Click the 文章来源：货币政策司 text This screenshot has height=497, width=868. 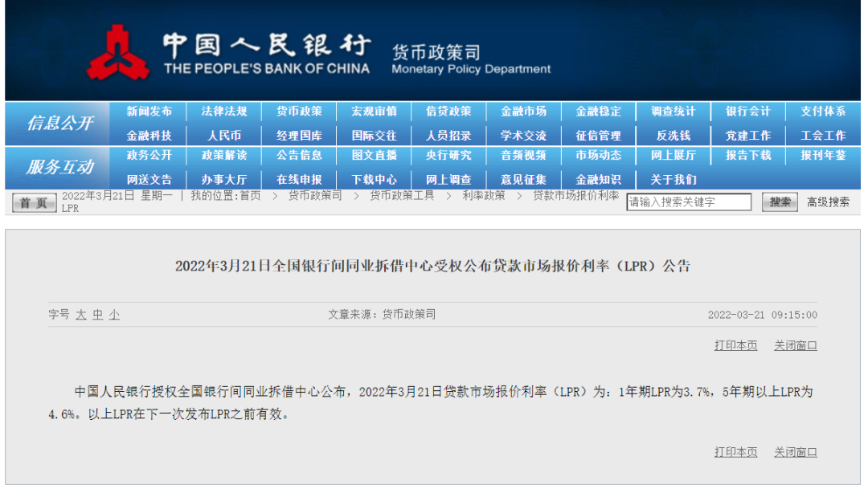[x=382, y=315]
